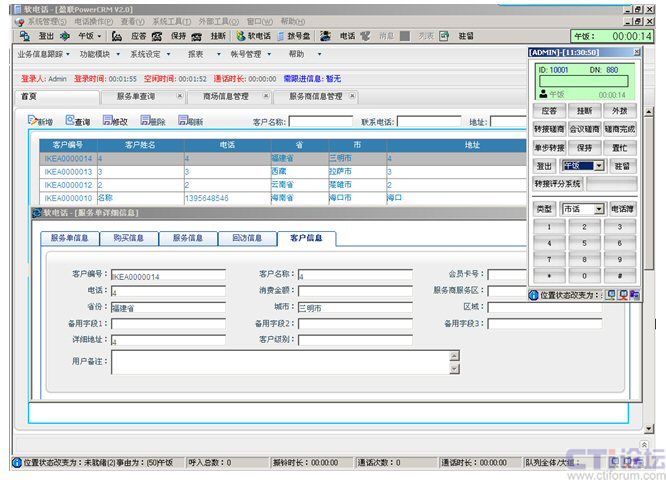Switch to the 购买信息 tab
Viewport: 666px width, 480px height.
tap(129, 238)
